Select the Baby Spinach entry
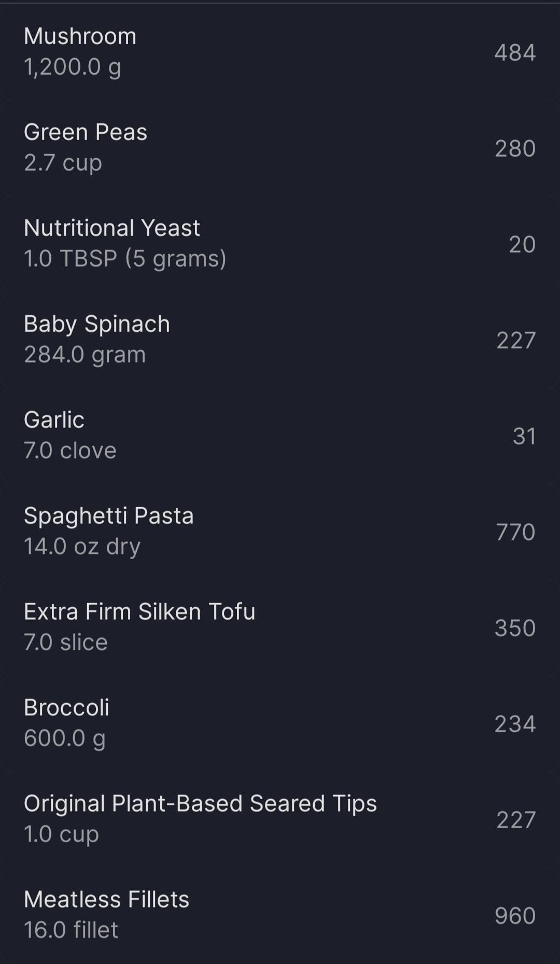The height and width of the screenshot is (964, 560). click(97, 324)
